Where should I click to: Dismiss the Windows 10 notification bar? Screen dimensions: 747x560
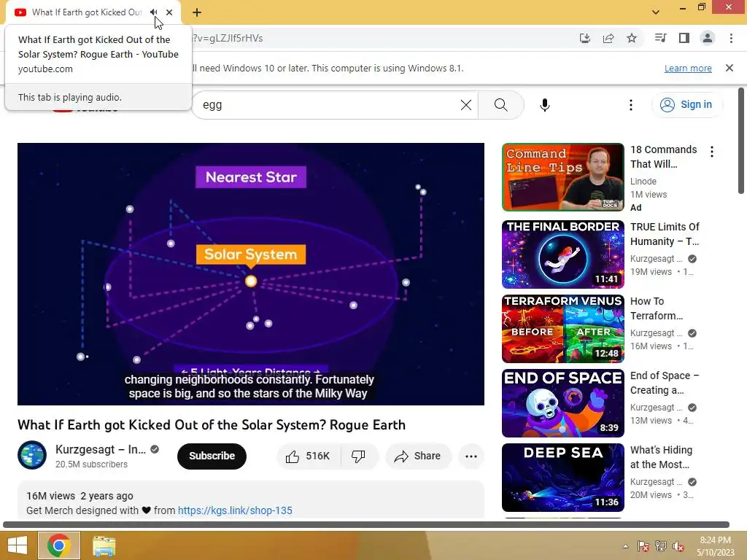pyautogui.click(x=729, y=68)
